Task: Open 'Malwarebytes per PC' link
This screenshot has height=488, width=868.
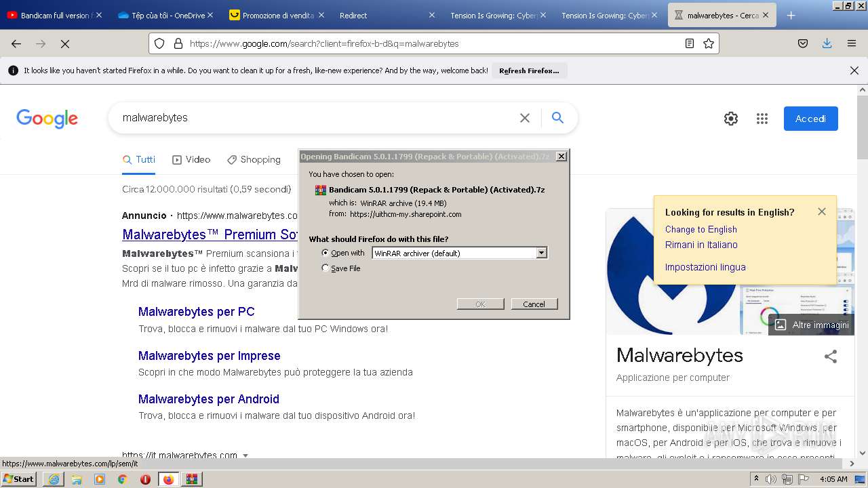Action: coord(197,312)
